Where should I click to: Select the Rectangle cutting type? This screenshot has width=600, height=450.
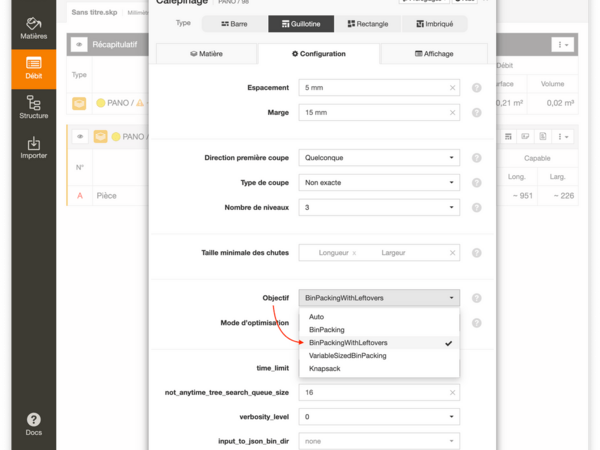(x=368, y=22)
